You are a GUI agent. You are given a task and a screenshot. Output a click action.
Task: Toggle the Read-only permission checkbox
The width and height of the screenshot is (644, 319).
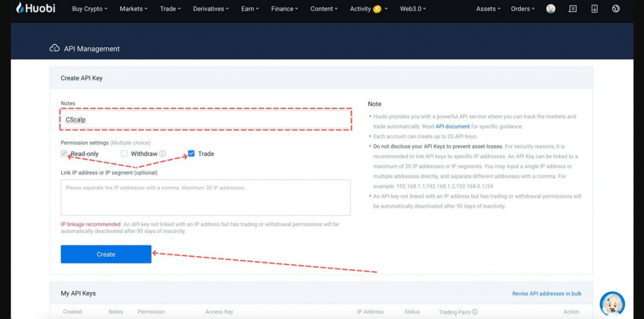tap(64, 154)
